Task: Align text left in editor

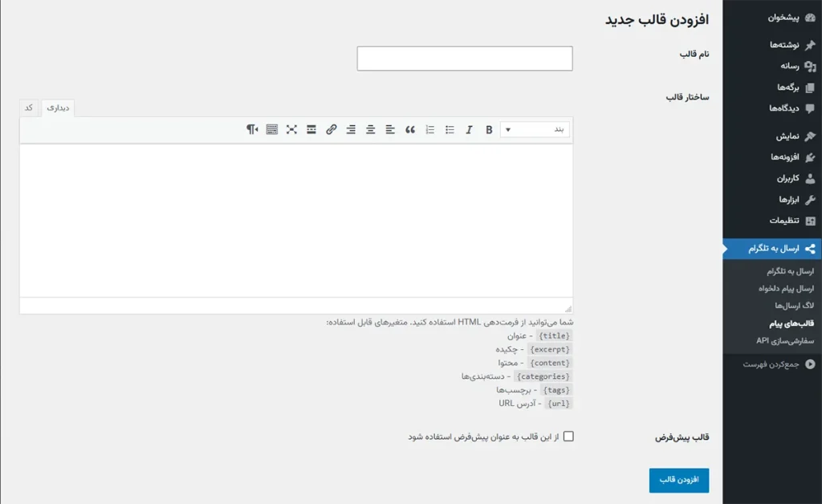Action: [x=390, y=129]
